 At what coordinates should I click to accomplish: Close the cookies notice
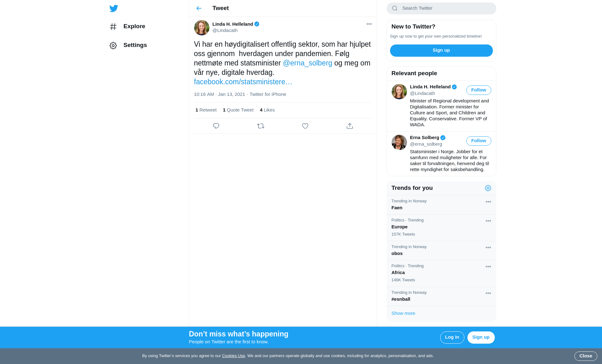pyautogui.click(x=585, y=356)
